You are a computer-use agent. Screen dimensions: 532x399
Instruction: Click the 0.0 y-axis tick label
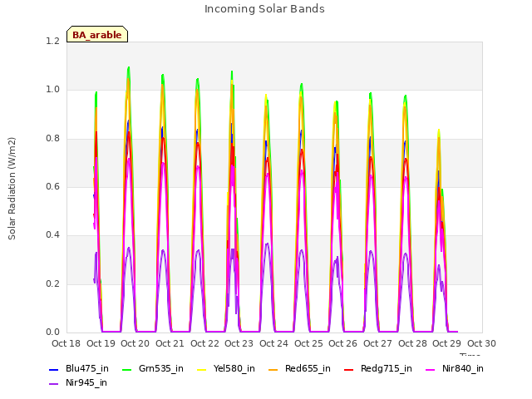52,332
